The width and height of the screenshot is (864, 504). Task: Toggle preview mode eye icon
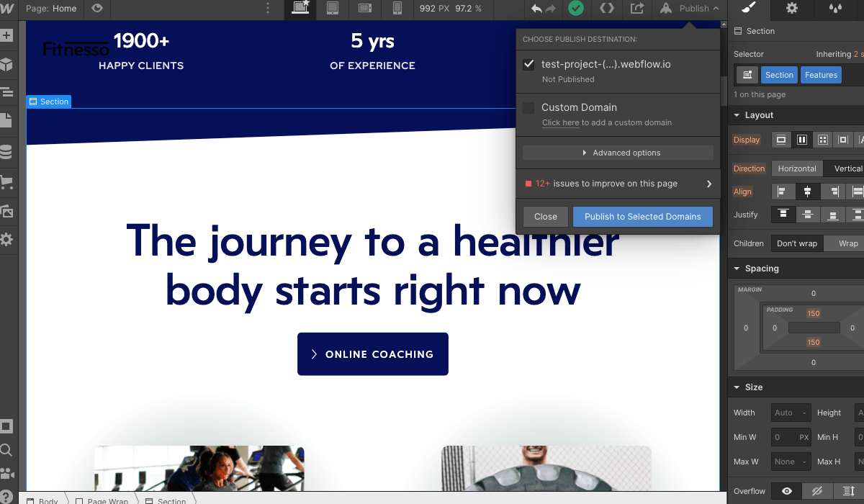coord(97,9)
